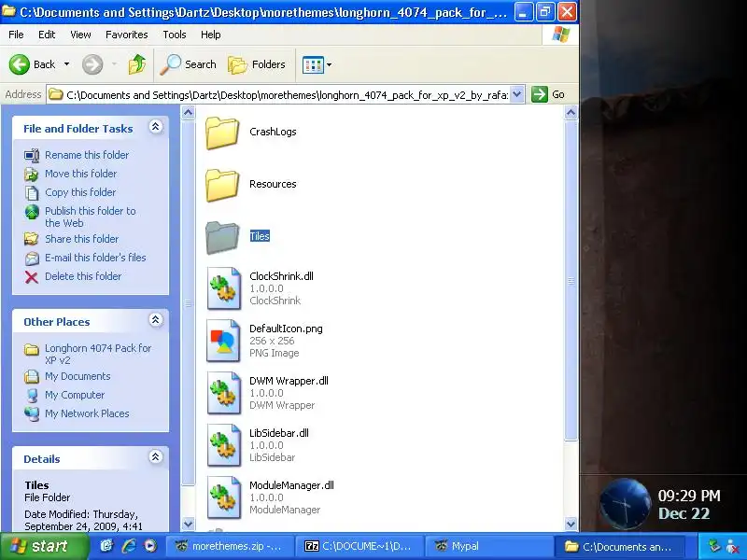Open the Favorites menu
The height and width of the screenshot is (560, 747).
[127, 35]
